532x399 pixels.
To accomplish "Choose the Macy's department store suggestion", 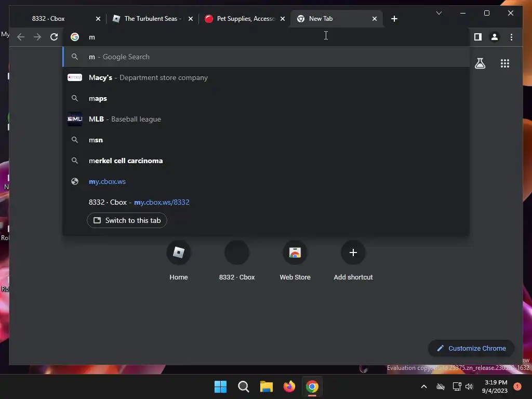I will (x=266, y=78).
